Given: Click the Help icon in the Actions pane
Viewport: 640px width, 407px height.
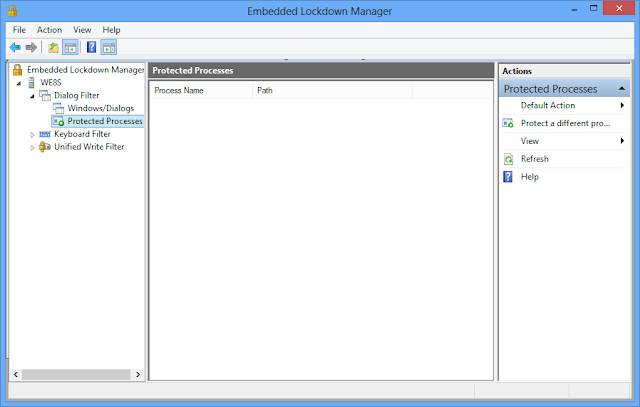Looking at the screenshot, I should (x=508, y=177).
